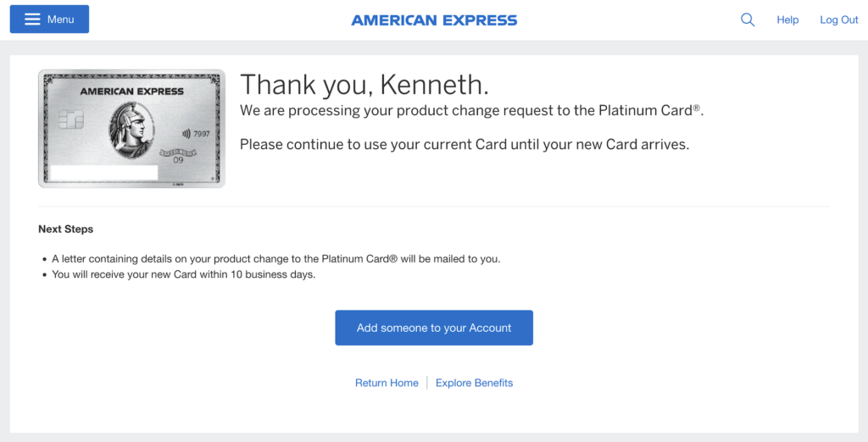Screen dimensions: 868x442
Task: Log Out of the account
Action: (x=838, y=20)
